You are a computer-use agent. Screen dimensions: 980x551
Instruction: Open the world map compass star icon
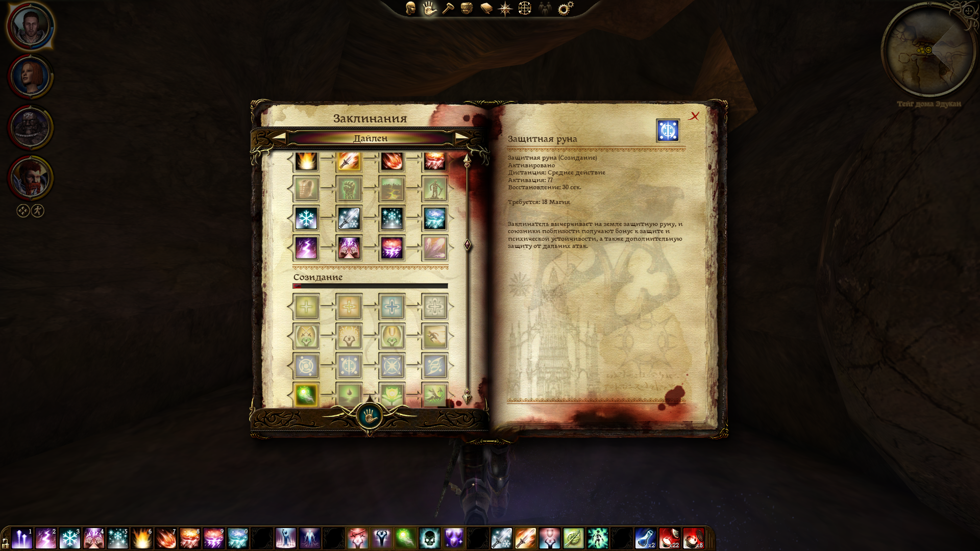(x=505, y=8)
